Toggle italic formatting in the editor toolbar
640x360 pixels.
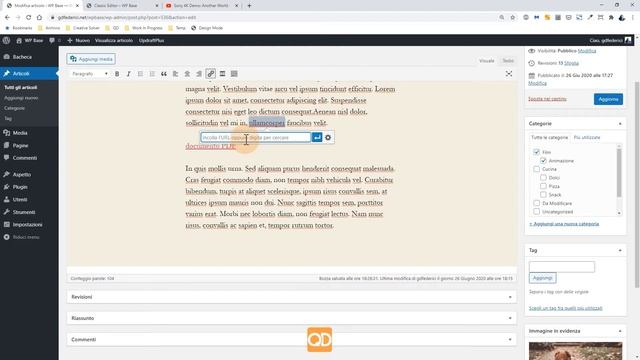pyautogui.click(x=129, y=74)
